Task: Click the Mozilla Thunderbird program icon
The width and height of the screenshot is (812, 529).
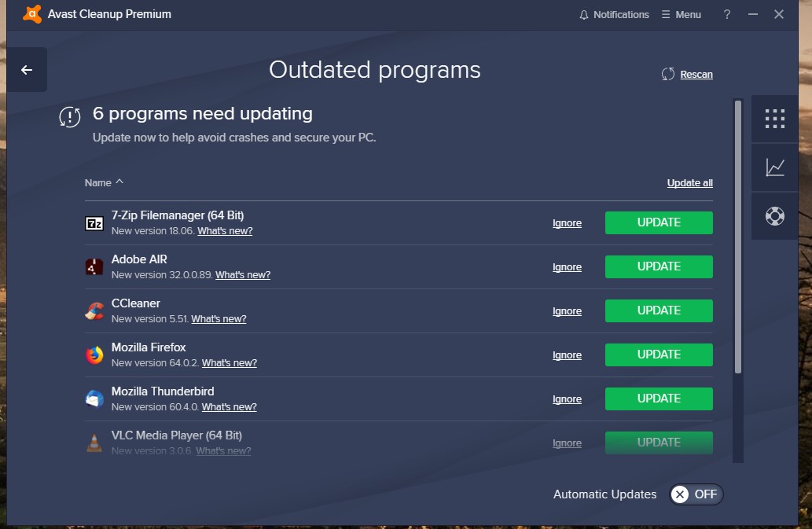Action: (94, 399)
